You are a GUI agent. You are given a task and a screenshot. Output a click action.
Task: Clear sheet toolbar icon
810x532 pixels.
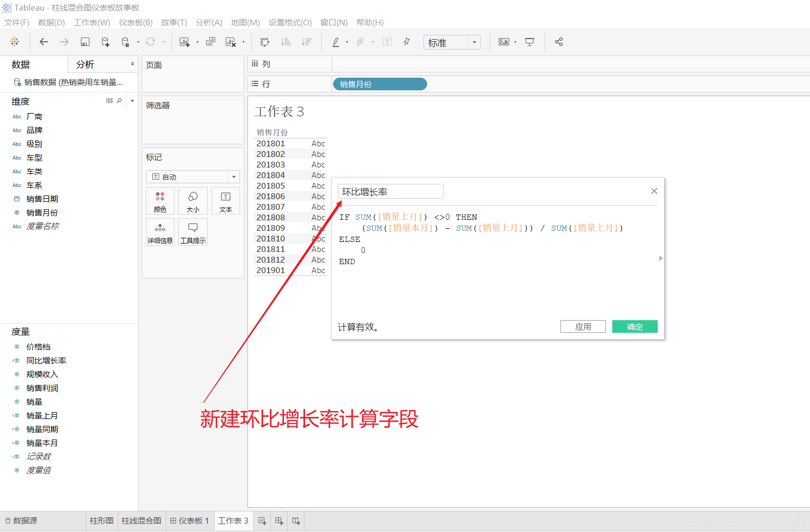tap(231, 42)
